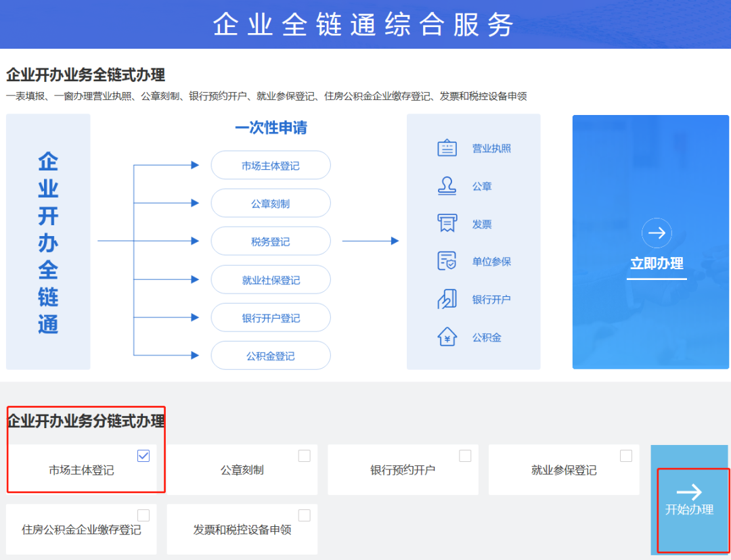Select the 住房公积金企业缴存登记 checkbox
Screen dimensions: 731x560
[143, 515]
